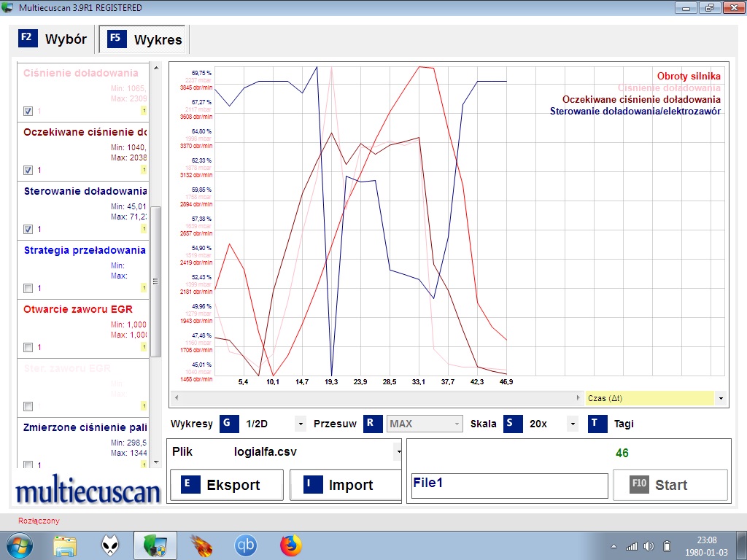Open the Czas (Δt) axis dropdown

(x=721, y=398)
